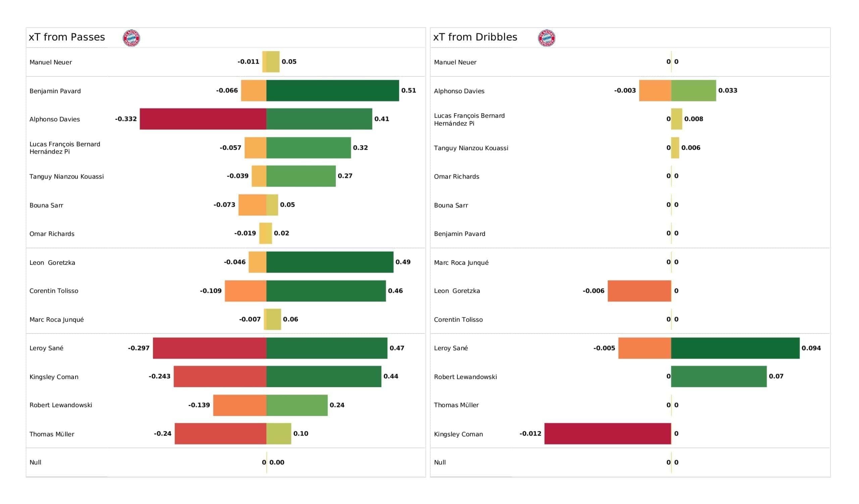Screen dimensions: 859x504
Task: Click the 0.094 value label for Sané
Action: pos(811,348)
